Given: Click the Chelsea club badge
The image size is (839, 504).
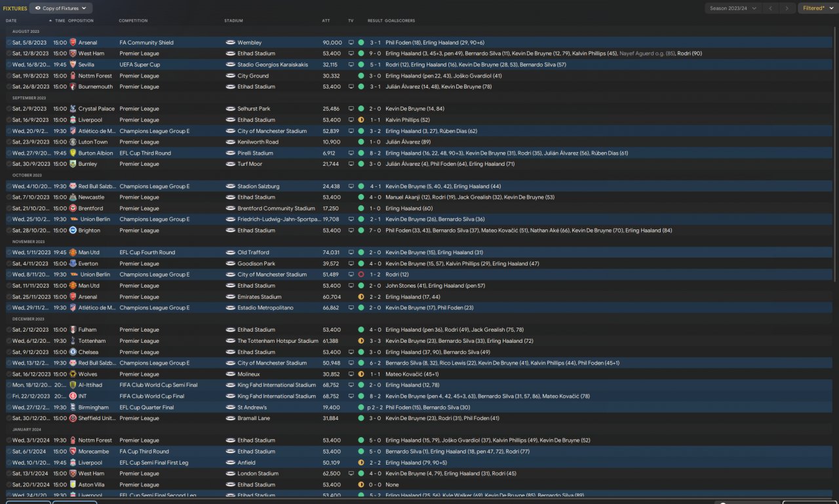Looking at the screenshot, I should 73,352.
